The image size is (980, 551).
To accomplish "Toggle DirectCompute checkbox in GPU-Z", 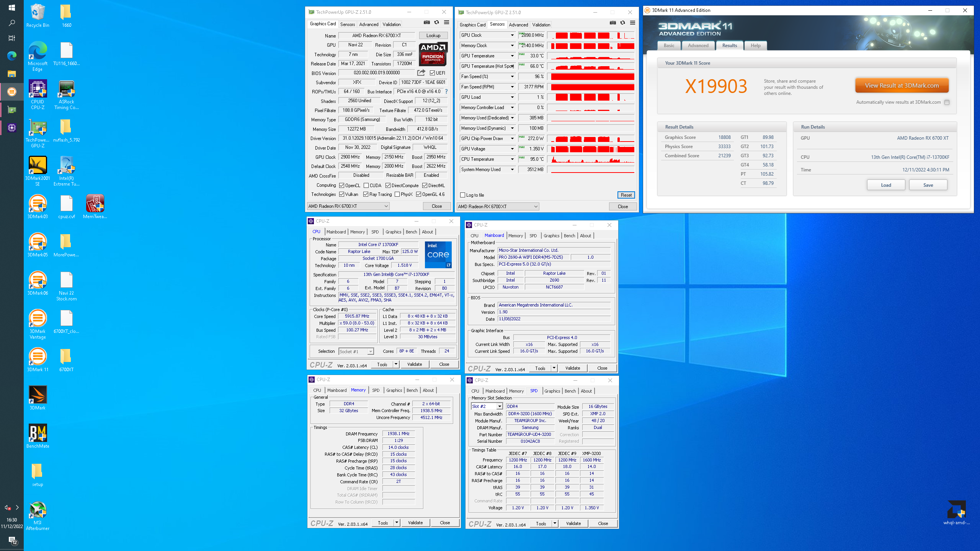I will 388,185.
